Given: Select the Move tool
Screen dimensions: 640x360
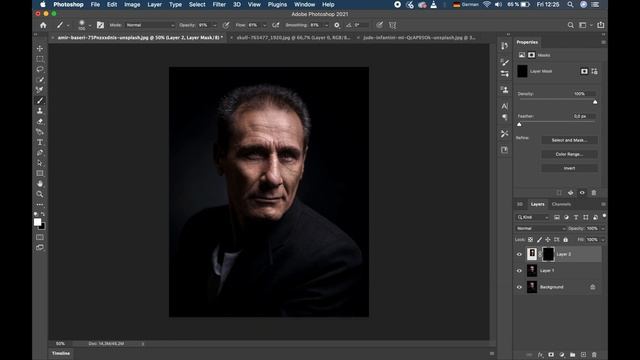Looking at the screenshot, I should [x=40, y=48].
